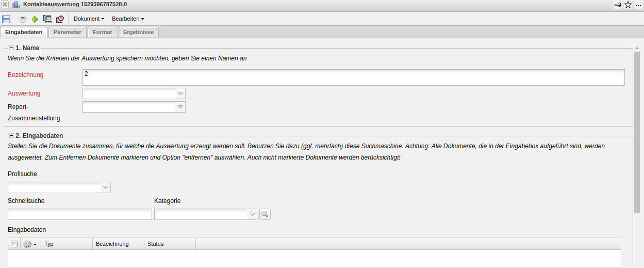644x268 pixels.
Task: Start search with the magnifier button
Action: tap(265, 214)
